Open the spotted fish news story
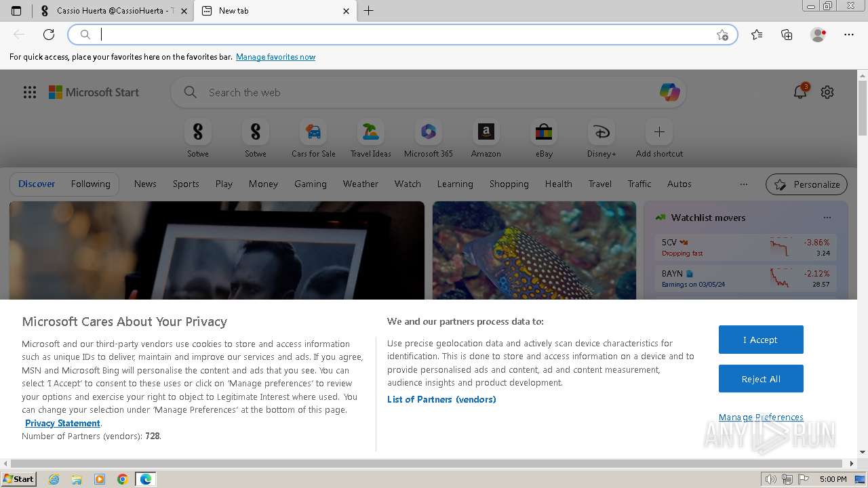The width and height of the screenshot is (868, 488). 534,250
